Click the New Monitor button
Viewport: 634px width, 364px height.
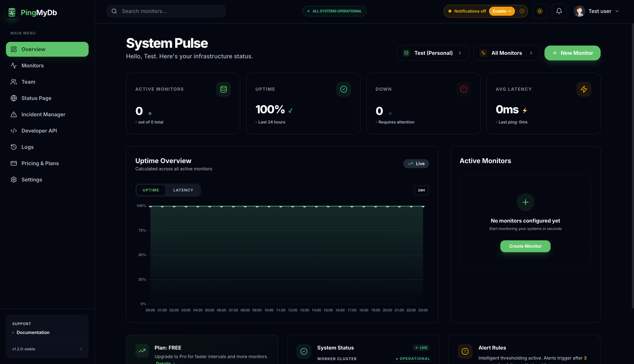pos(572,53)
